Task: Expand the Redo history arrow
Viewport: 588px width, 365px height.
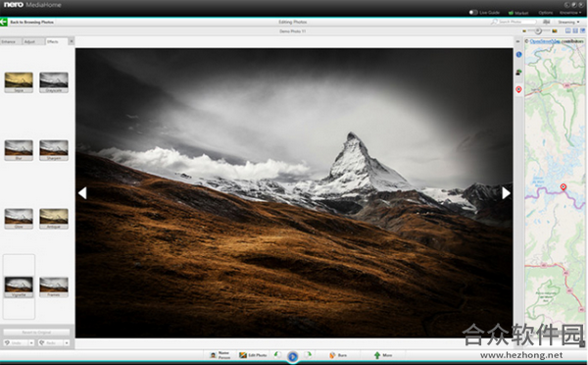Action: point(67,342)
